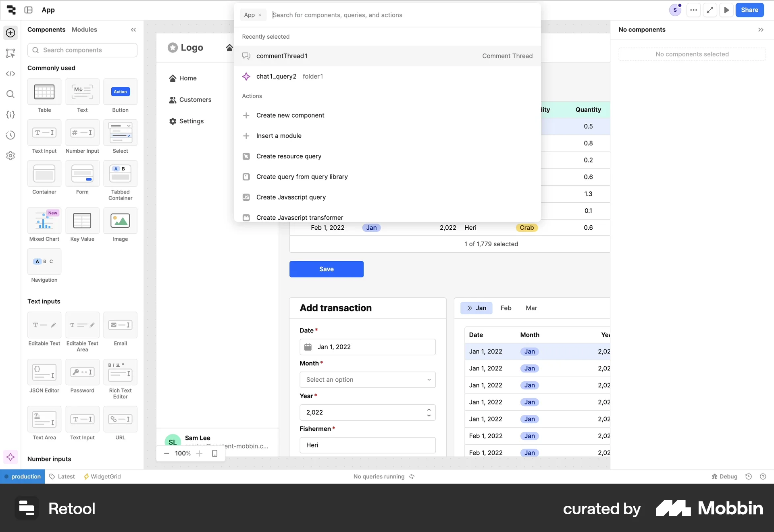Screen dimensions: 774x532
Task: Collapse the Components panel with chevron arrows
Action: (x=133, y=29)
